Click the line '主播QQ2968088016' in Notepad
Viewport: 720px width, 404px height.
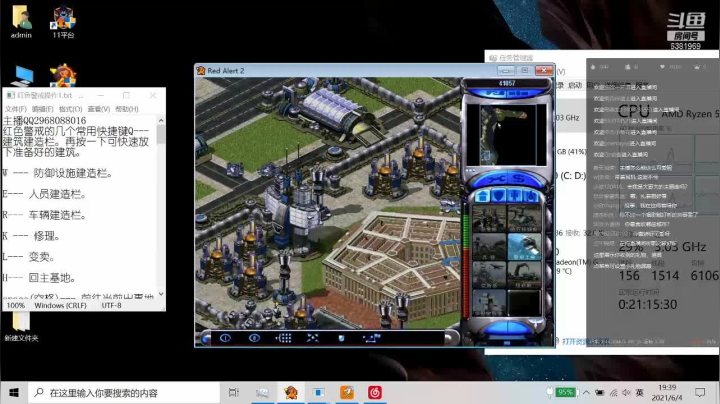point(45,121)
